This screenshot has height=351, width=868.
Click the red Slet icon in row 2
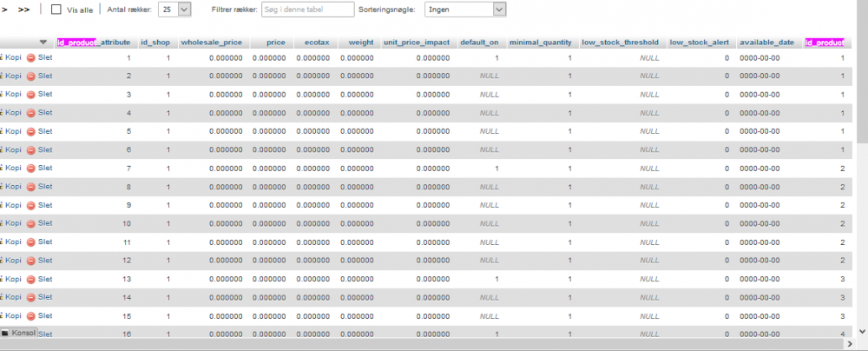(31, 76)
